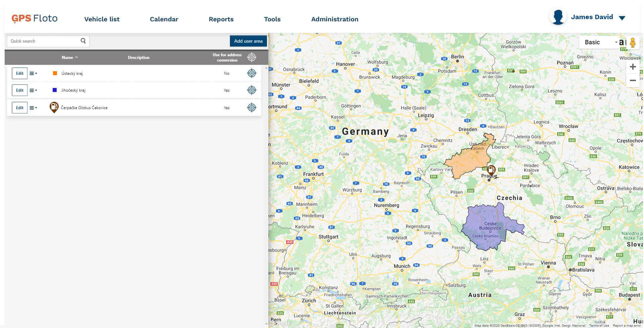Image resolution: width=644 pixels, height=328 pixels.
Task: Click the James David user avatar
Action: pyautogui.click(x=558, y=17)
